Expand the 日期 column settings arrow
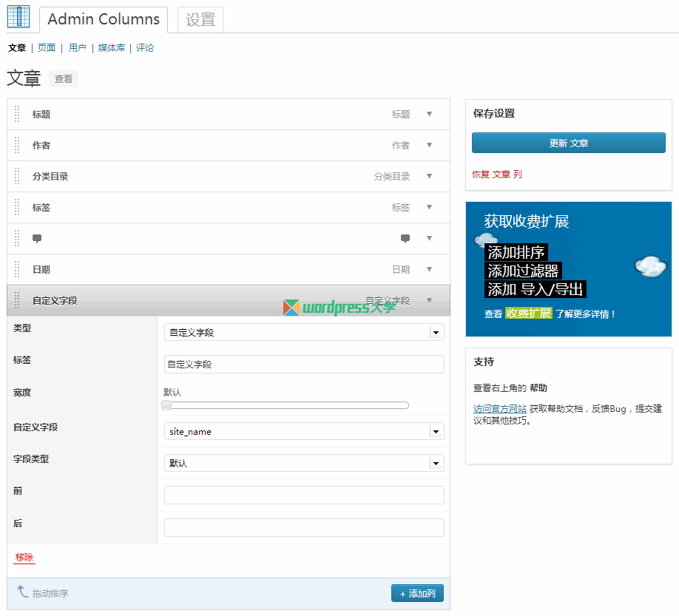The image size is (679, 616). [x=429, y=269]
